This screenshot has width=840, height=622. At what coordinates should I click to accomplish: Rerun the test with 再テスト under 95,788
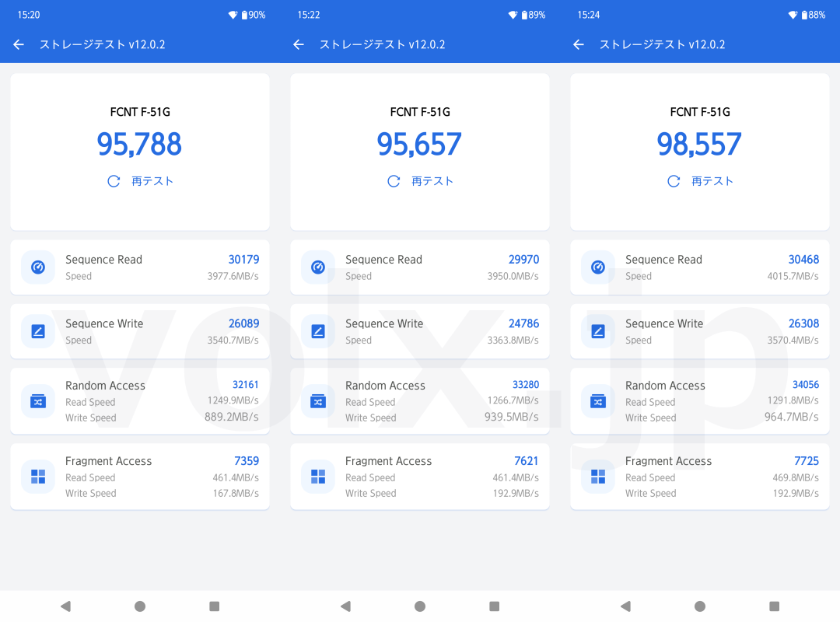tap(140, 181)
